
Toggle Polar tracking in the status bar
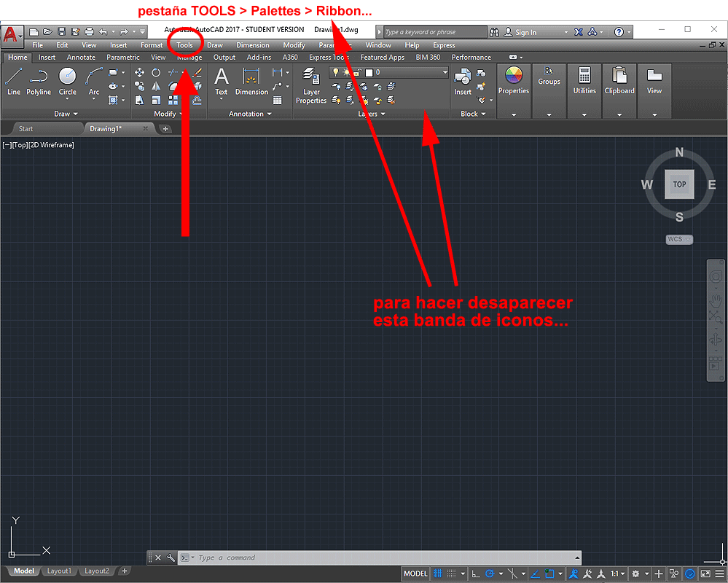point(490,574)
